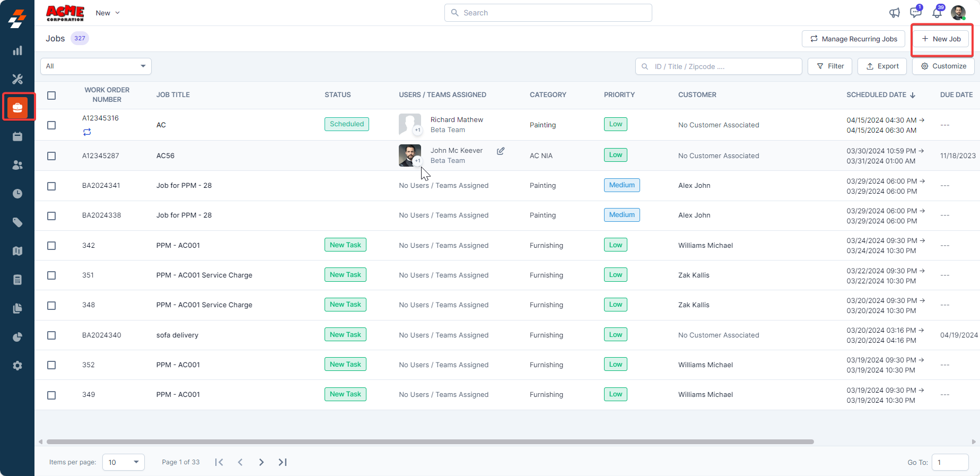Open the settings gear in sidebar
980x476 pixels.
coord(17,366)
